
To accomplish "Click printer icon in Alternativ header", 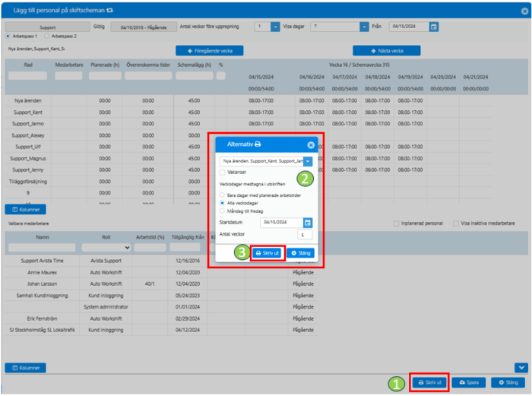I will (x=258, y=144).
